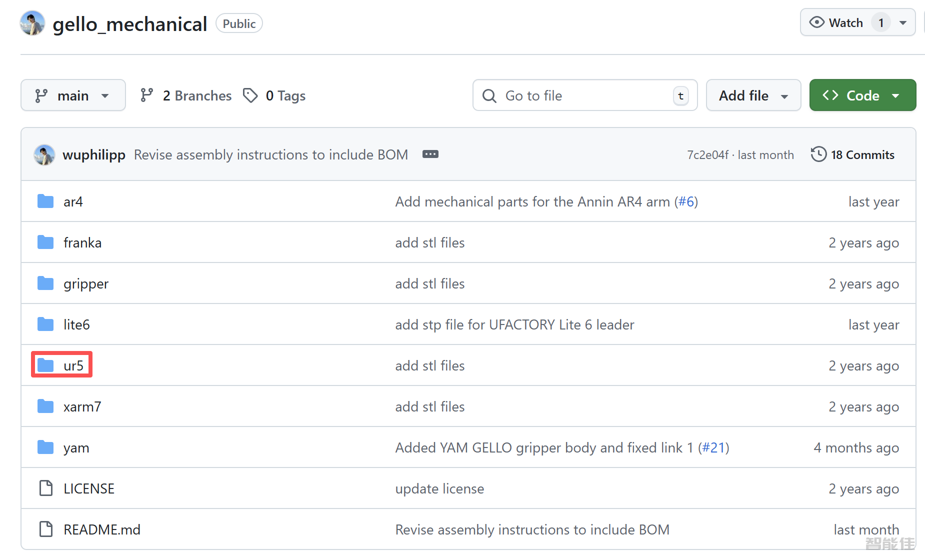Open commit hash 7c2e04f
This screenshot has width=925, height=560.
point(707,155)
